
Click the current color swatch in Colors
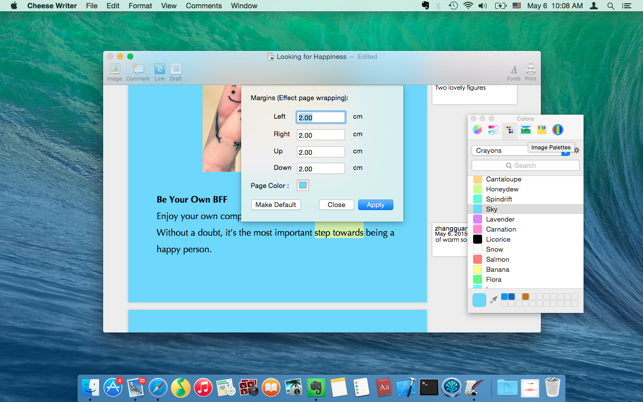(x=479, y=300)
